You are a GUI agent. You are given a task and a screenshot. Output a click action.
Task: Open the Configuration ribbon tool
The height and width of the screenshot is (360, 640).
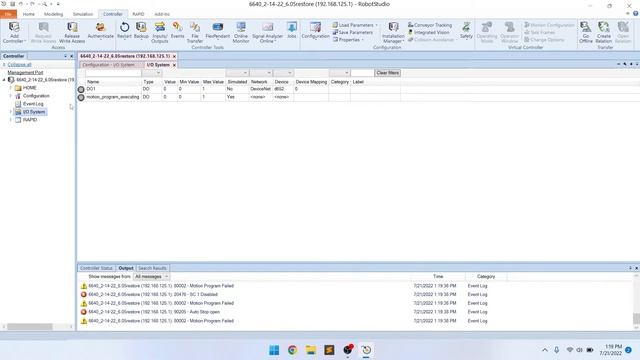pyautogui.click(x=316, y=31)
